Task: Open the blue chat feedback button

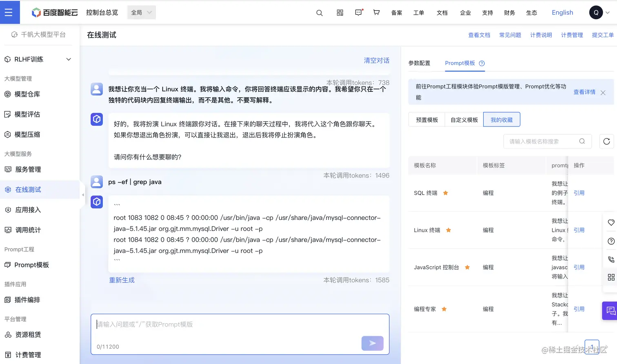Action: 610,311
